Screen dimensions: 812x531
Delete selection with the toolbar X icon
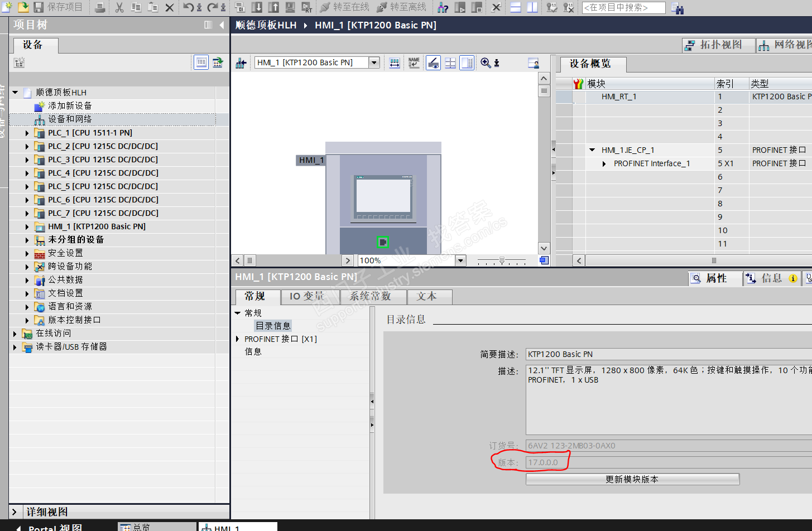click(x=170, y=7)
